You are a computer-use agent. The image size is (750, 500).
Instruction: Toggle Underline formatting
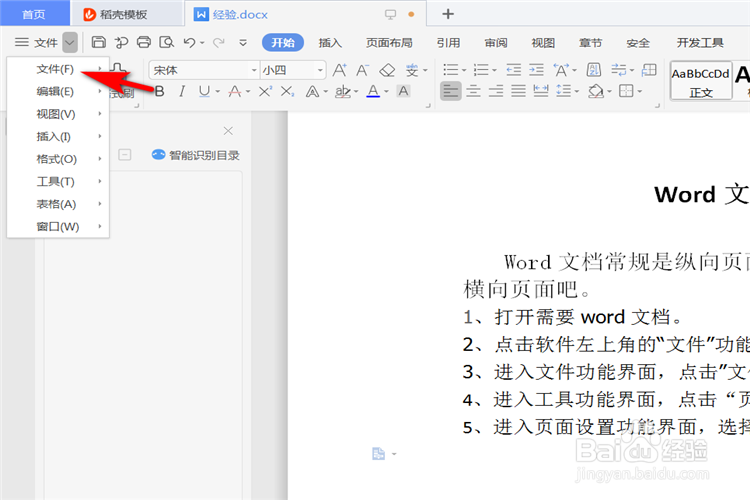coord(204,91)
